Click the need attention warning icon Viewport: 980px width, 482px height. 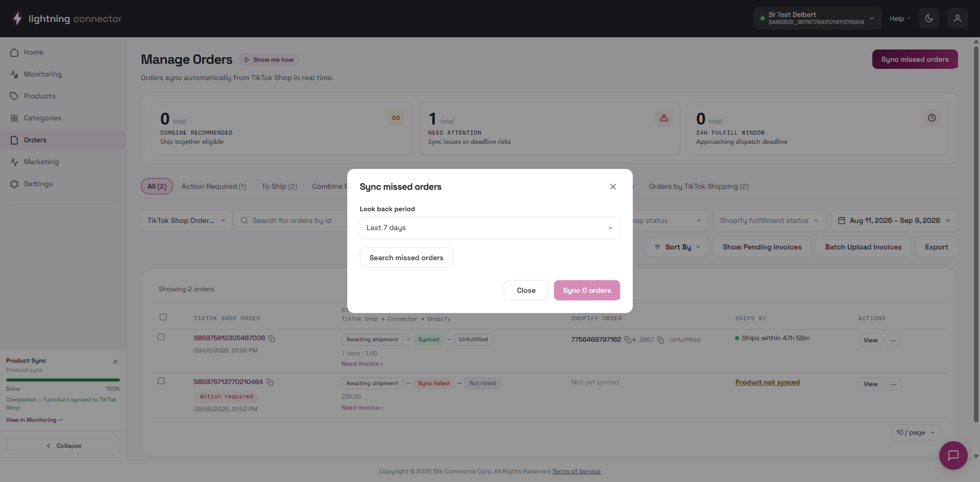664,118
